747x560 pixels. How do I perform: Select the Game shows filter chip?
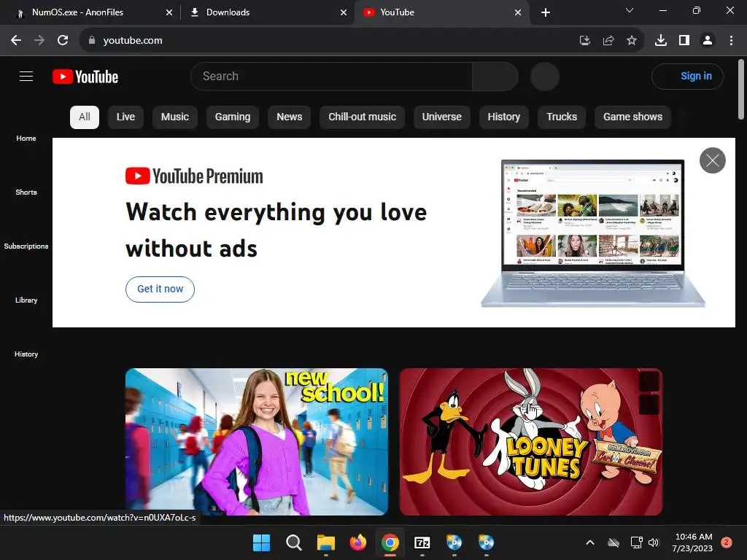point(632,117)
